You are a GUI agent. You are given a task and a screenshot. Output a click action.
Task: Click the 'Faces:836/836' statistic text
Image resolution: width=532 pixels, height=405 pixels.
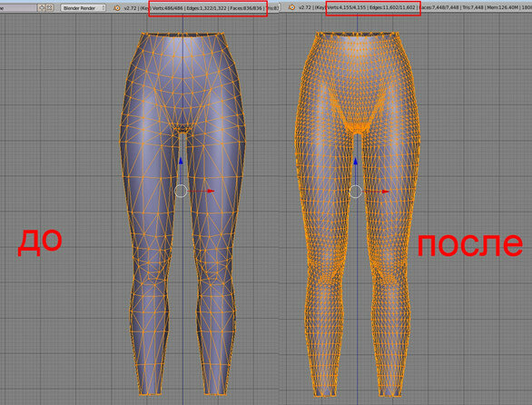pyautogui.click(x=246, y=8)
